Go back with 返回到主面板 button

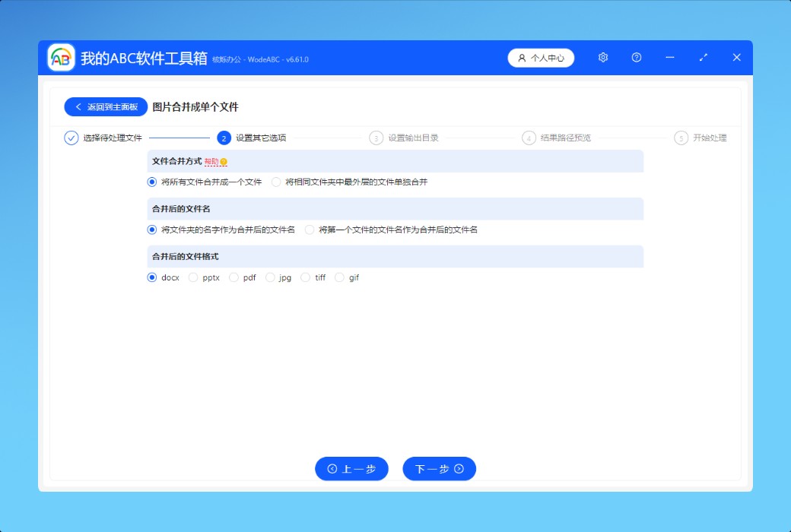(106, 107)
